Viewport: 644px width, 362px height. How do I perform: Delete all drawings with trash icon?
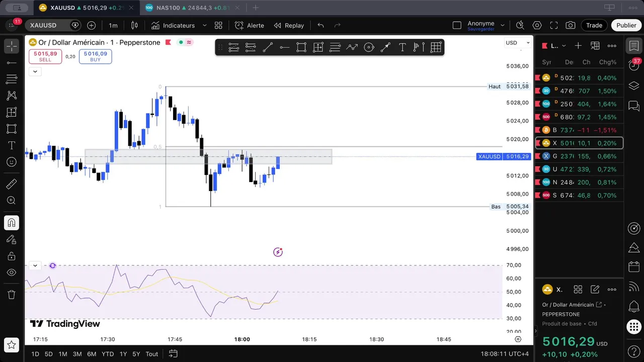(x=11, y=295)
